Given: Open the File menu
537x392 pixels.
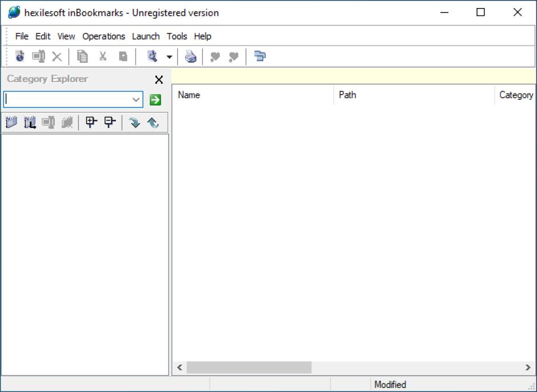Looking at the screenshot, I should click(22, 37).
